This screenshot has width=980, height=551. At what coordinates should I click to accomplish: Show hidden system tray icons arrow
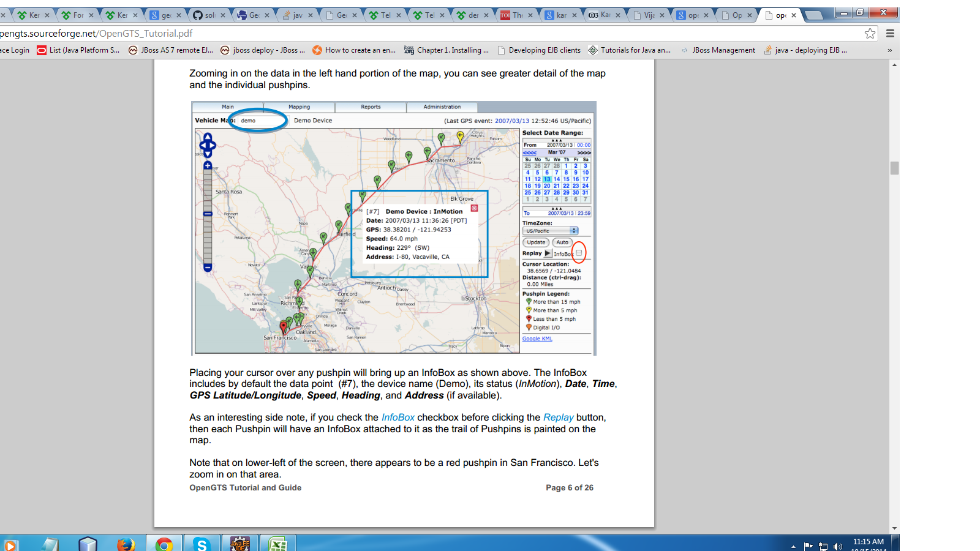click(x=793, y=547)
